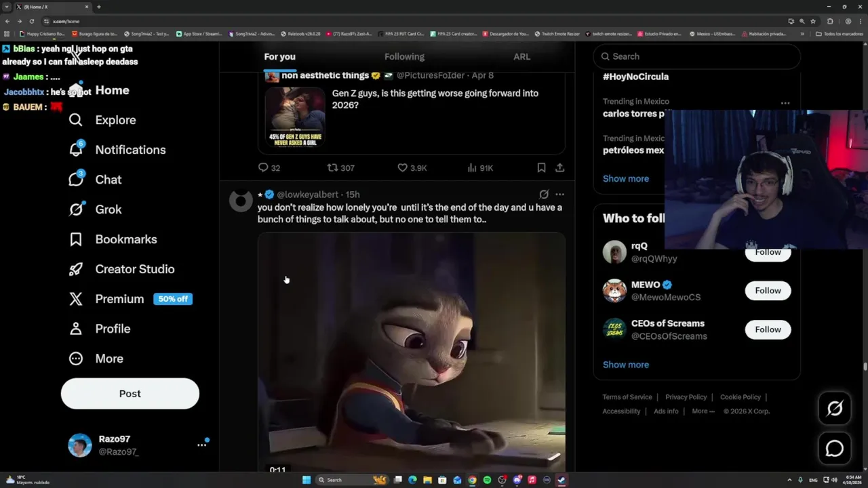
Task: Open Chrome extensions menu
Action: (x=830, y=21)
